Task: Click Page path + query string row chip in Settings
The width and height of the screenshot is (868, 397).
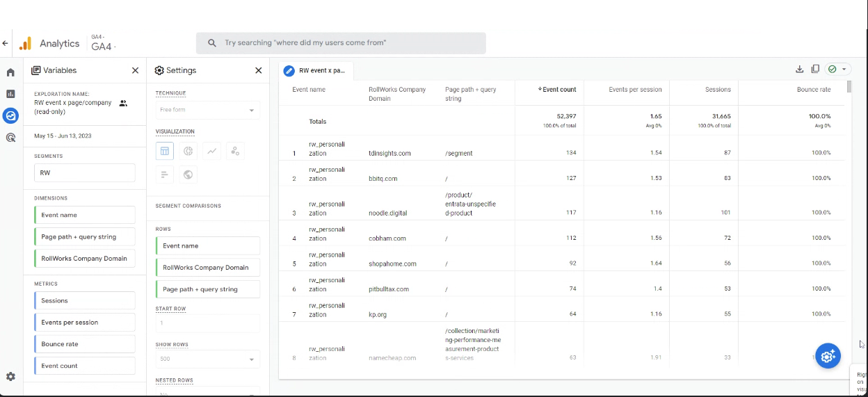Action: tap(207, 289)
